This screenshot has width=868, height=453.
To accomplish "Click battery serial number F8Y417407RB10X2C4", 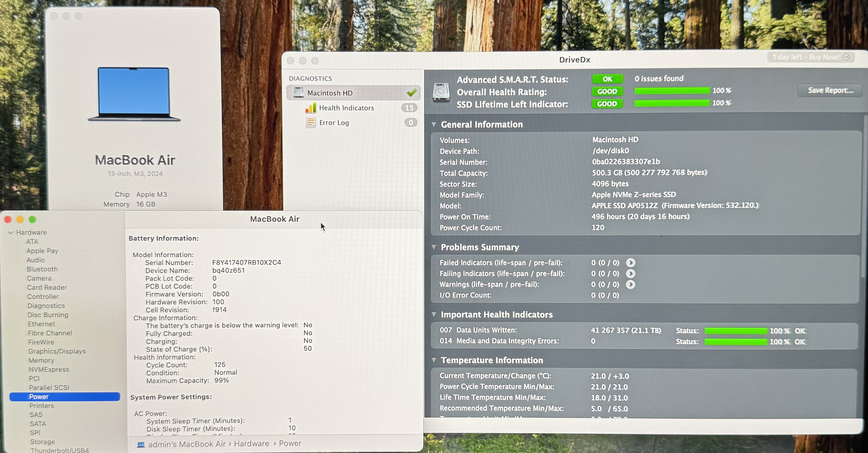I will 246,262.
